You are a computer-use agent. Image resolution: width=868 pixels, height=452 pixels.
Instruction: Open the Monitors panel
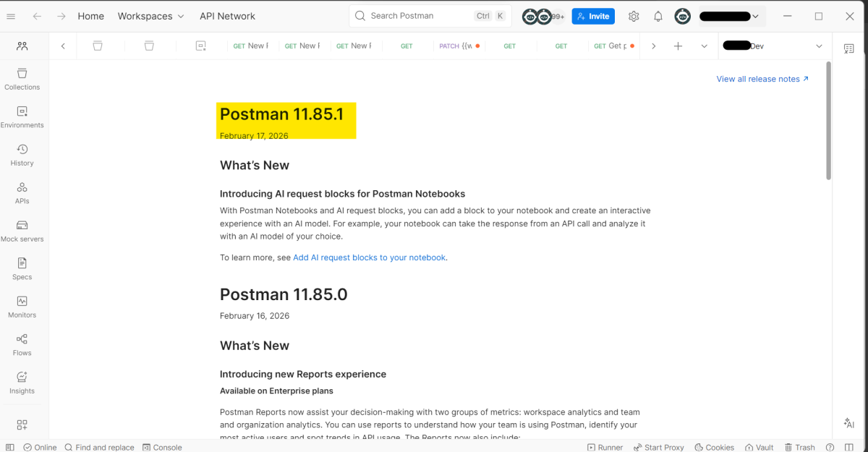(22, 302)
